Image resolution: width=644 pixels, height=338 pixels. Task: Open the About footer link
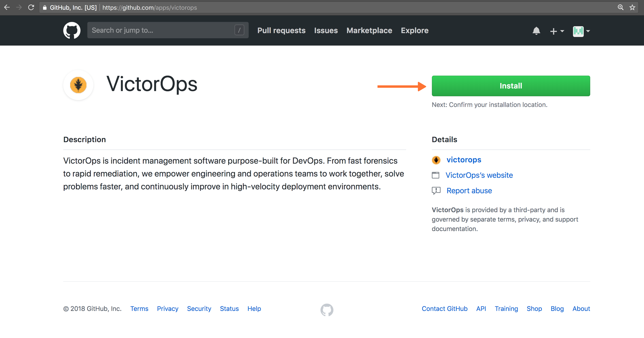coord(581,309)
